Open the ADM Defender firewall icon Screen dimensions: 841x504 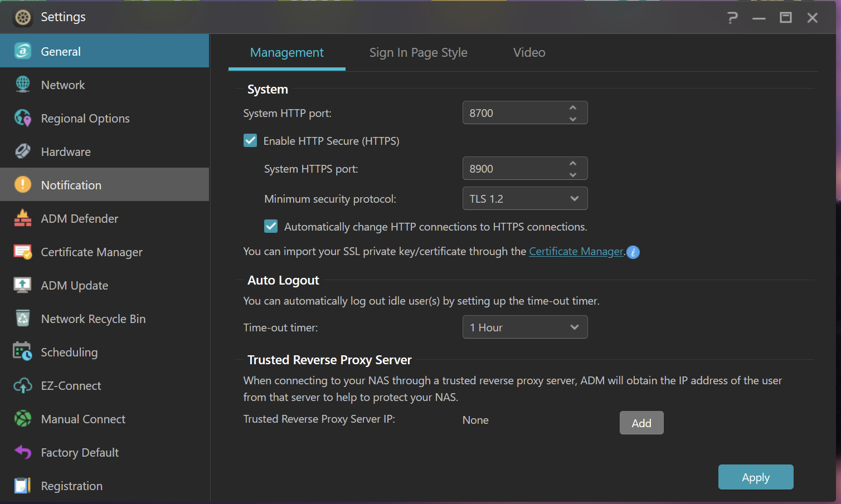click(23, 218)
